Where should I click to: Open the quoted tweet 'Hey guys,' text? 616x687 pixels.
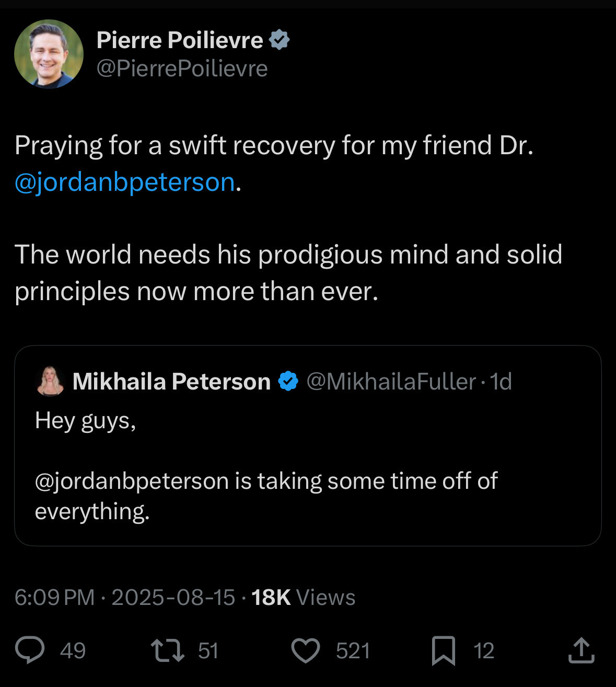(x=86, y=421)
